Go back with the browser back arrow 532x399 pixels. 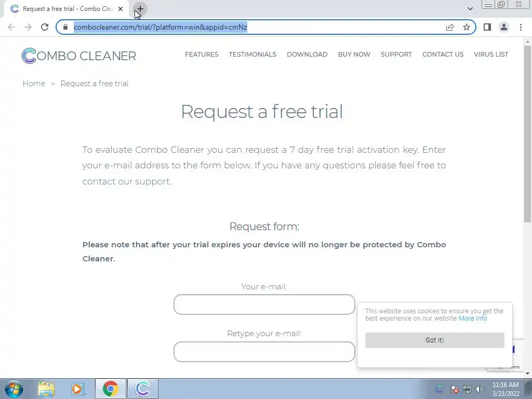pyautogui.click(x=11, y=27)
